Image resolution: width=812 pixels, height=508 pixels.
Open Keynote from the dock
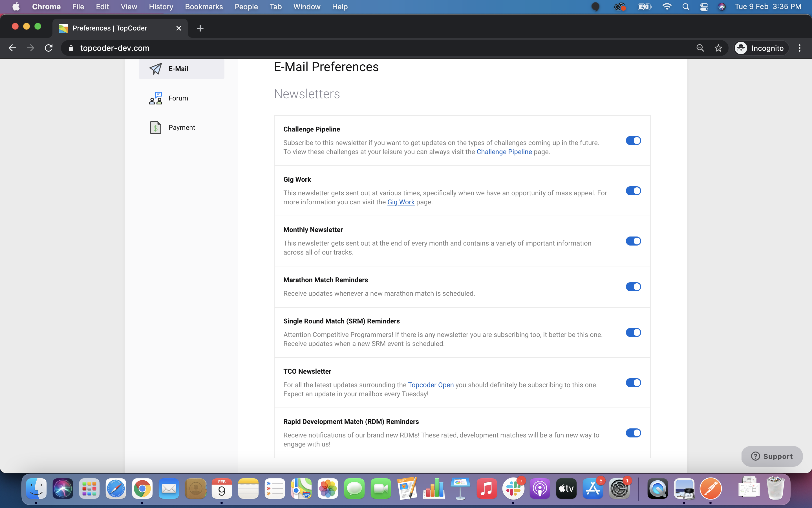tap(460, 488)
